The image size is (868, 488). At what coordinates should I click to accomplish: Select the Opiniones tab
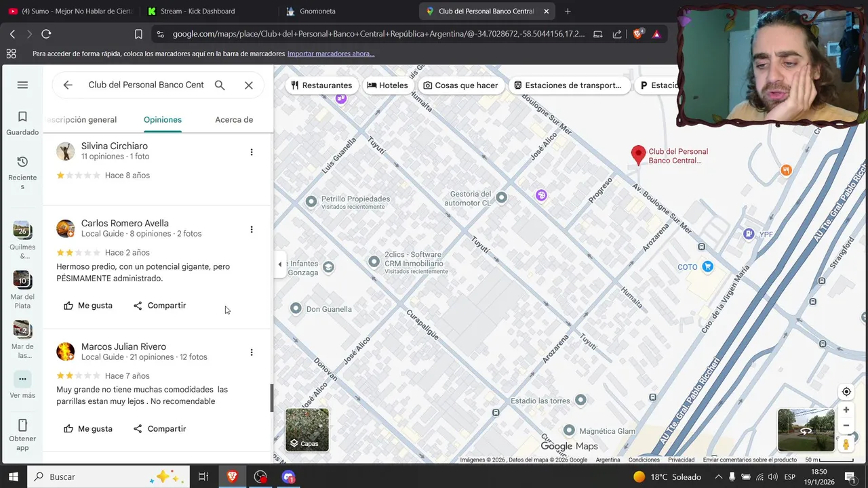pyautogui.click(x=163, y=120)
